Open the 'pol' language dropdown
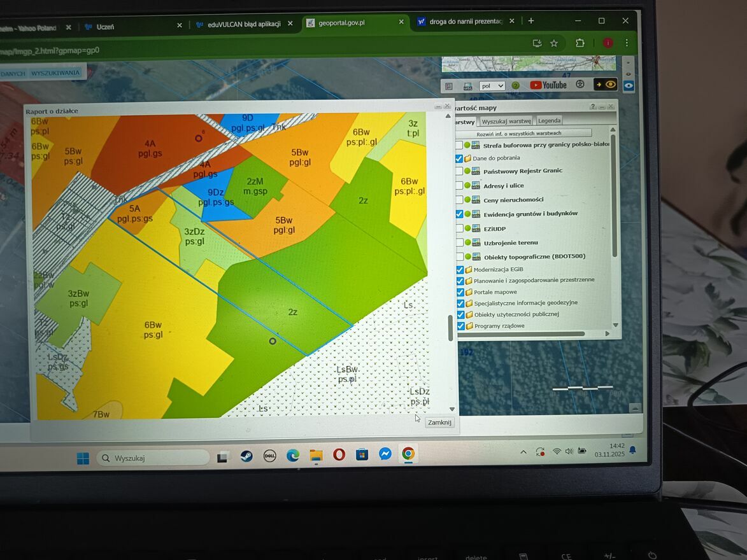The image size is (747, 560). pyautogui.click(x=492, y=86)
